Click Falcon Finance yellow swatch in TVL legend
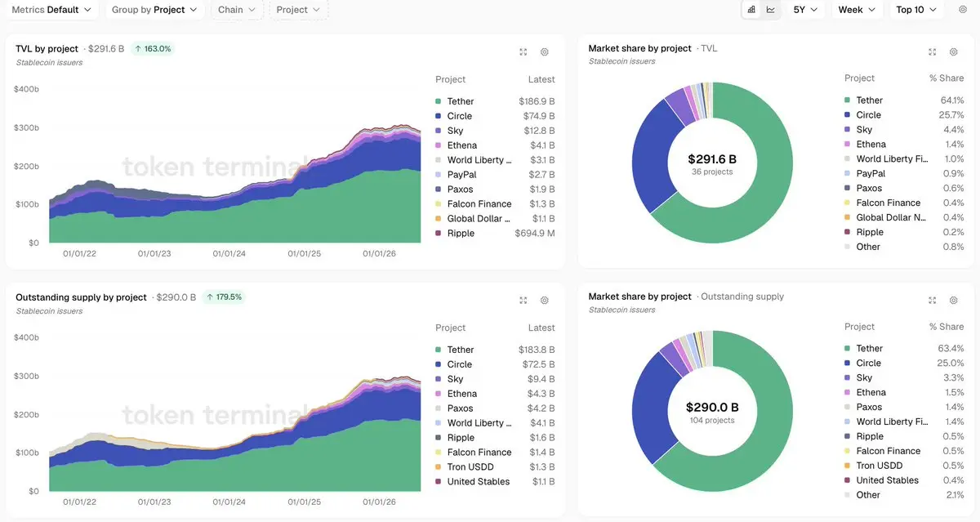 (439, 204)
